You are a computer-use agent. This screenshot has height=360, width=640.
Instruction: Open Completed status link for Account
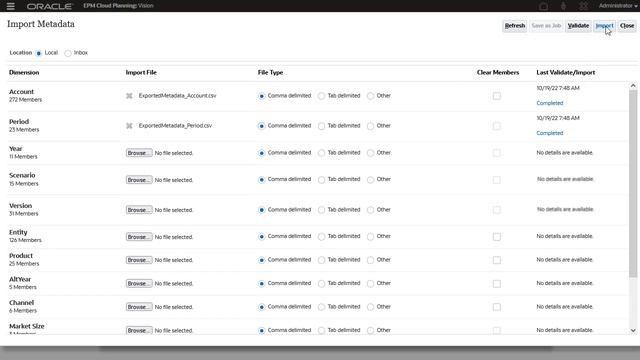click(549, 103)
